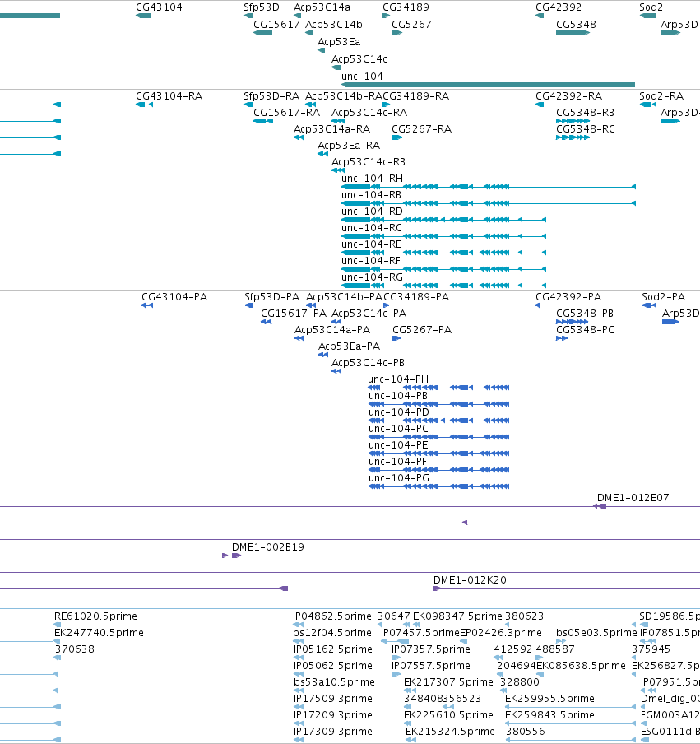
Task: Click the CG42392-RA transcript label
Action: click(568, 95)
